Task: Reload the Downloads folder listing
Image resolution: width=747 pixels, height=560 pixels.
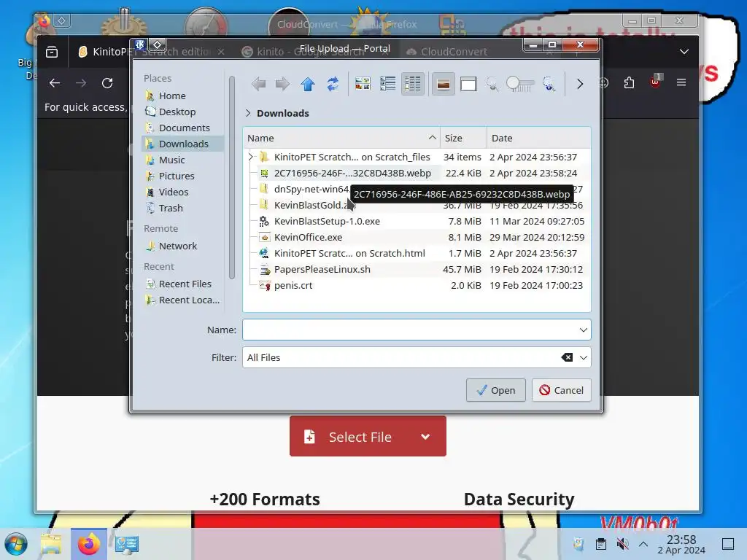Action: 333,85
